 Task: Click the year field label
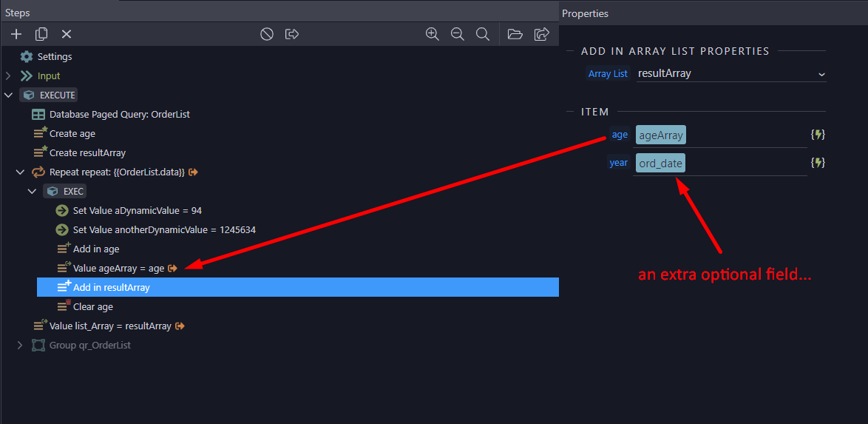(619, 162)
